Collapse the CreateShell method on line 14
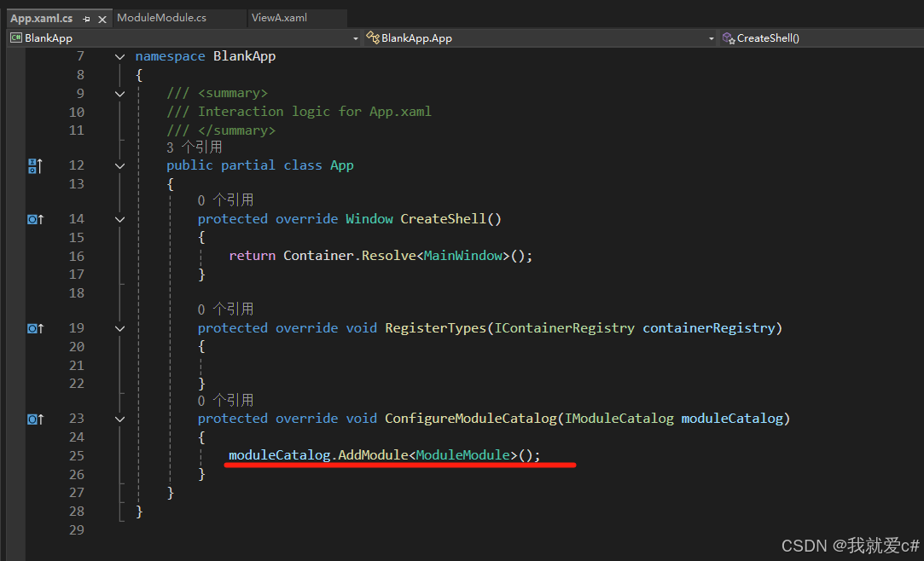The height and width of the screenshot is (561, 924). pyautogui.click(x=119, y=218)
